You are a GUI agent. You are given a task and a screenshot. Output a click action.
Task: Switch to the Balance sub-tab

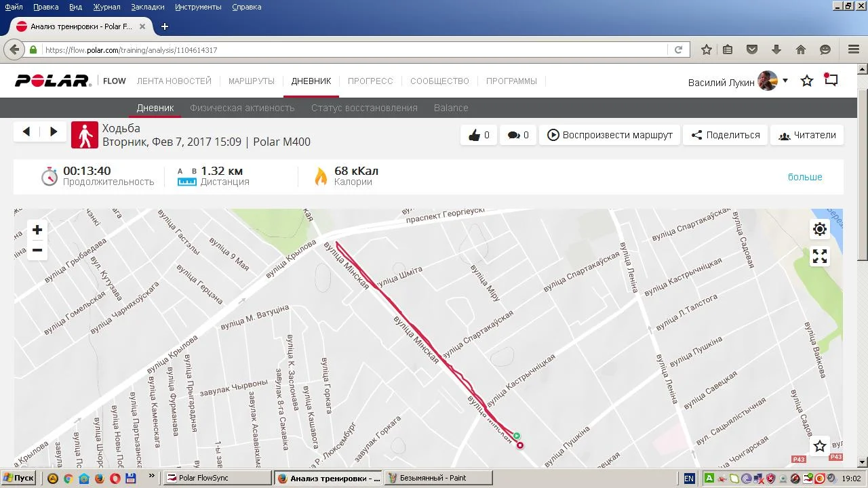tap(451, 108)
